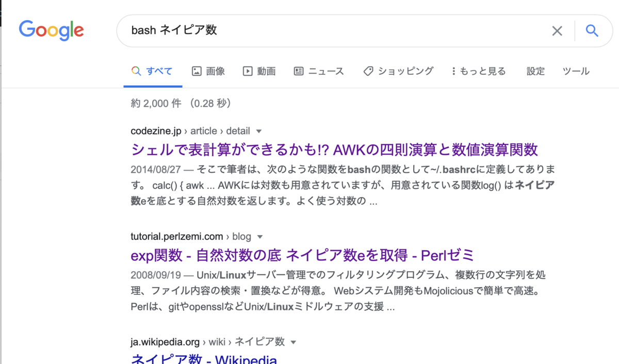Expand dropdown arrow next to tutorial.perlzemi.com URL
619x364 pixels.
click(x=260, y=237)
